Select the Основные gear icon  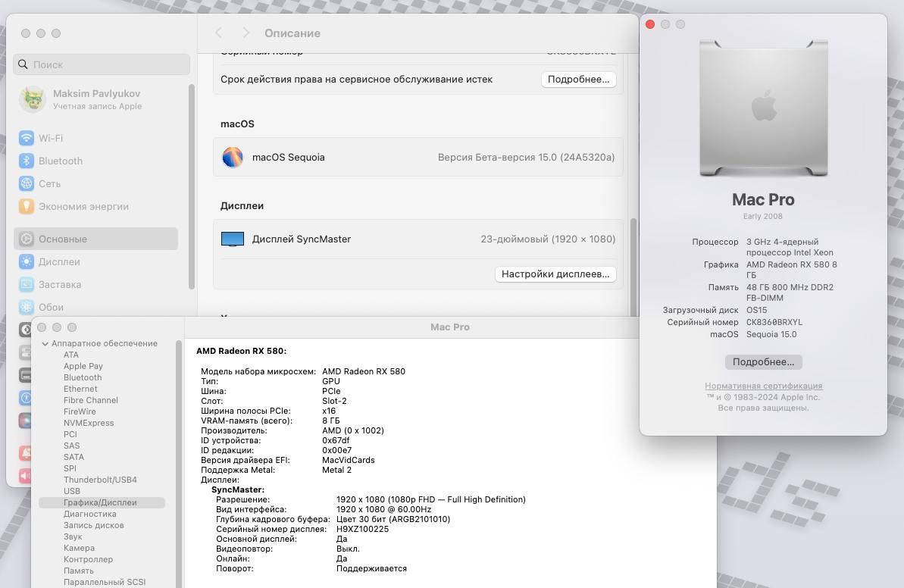[27, 239]
